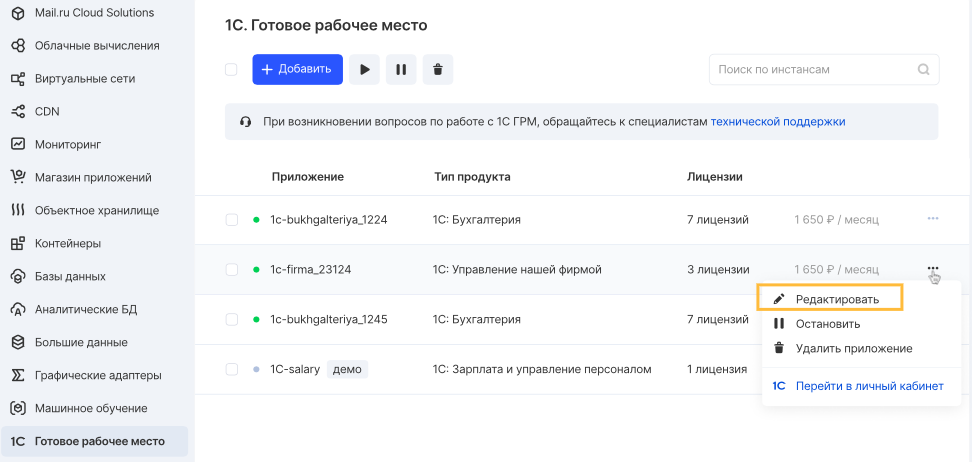Click the trash delete icon in toolbar
The width and height of the screenshot is (972, 462).
438,69
